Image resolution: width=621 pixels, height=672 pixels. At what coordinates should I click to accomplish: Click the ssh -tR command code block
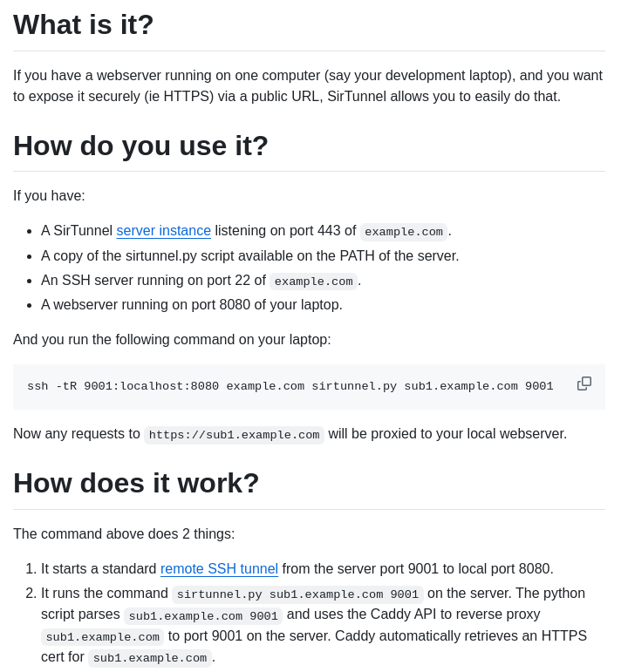[290, 387]
